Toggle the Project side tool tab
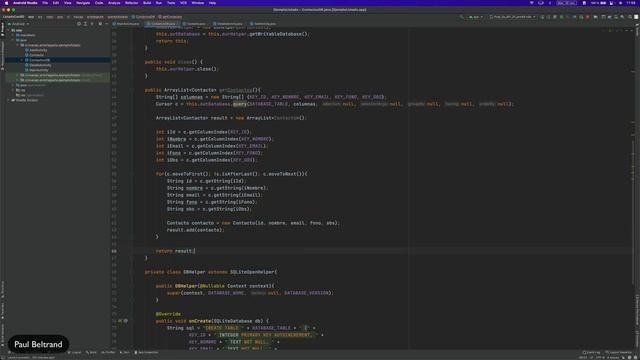The image size is (640, 360). click(x=2, y=29)
